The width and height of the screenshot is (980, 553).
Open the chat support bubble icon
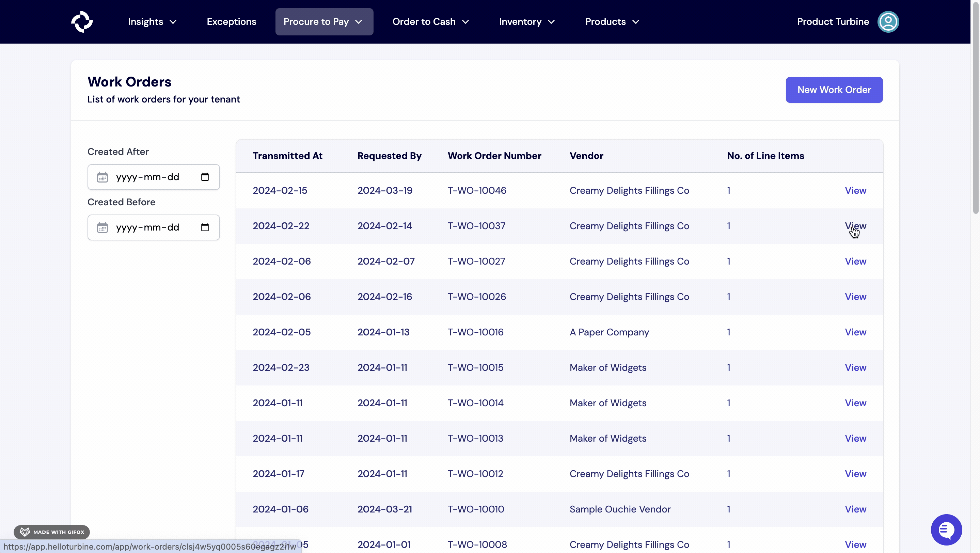pyautogui.click(x=946, y=530)
